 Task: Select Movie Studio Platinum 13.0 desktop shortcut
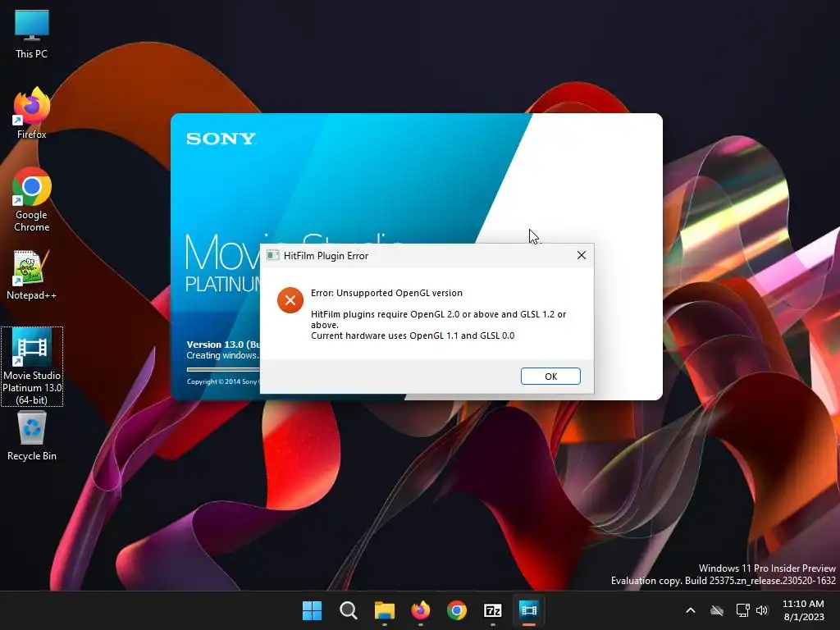pos(32,367)
